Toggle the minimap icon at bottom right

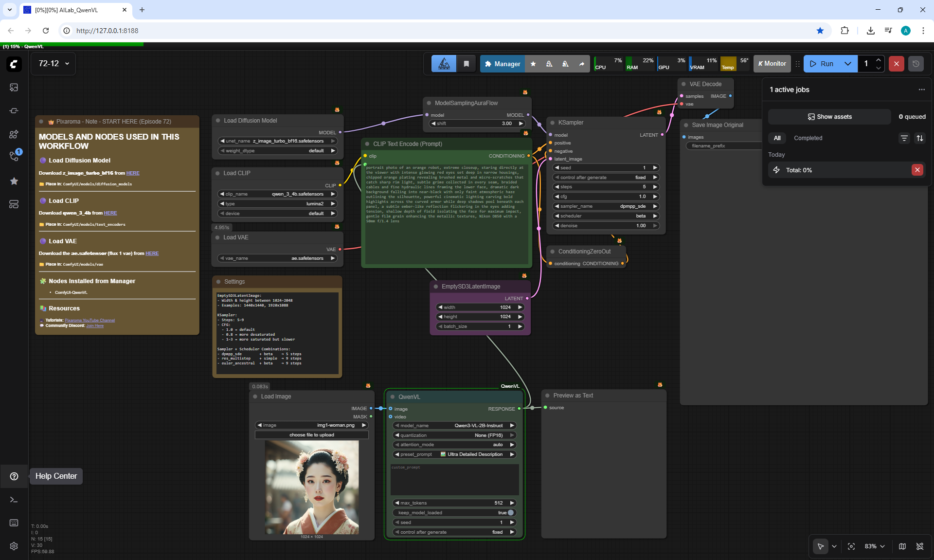coord(902,546)
